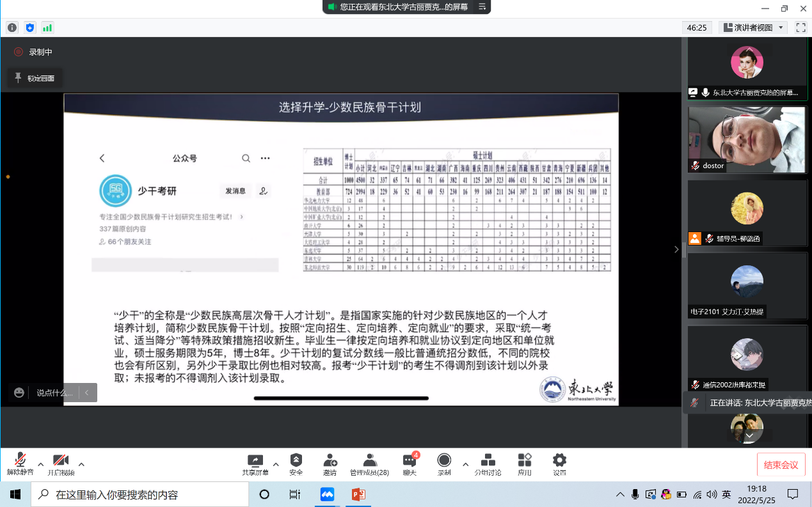Open Breakout Rooms (分组讨论)

488,464
